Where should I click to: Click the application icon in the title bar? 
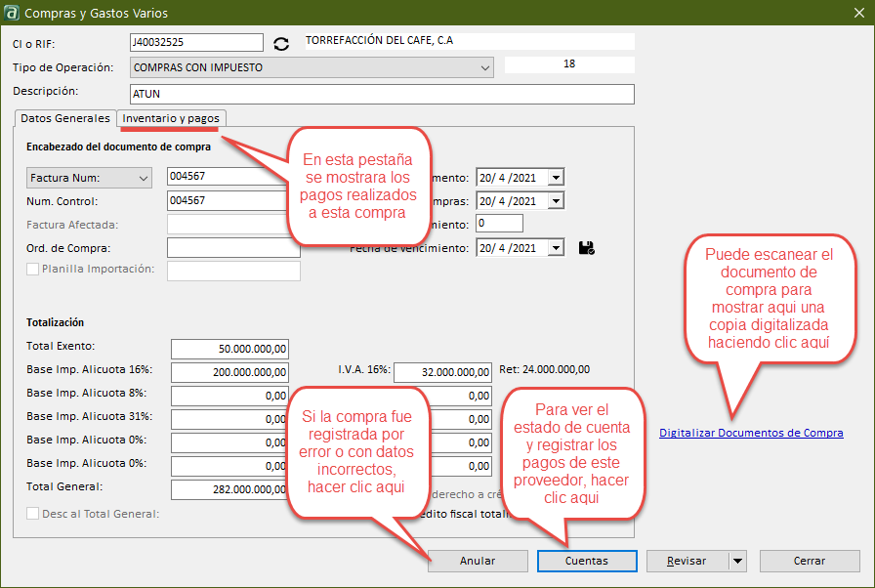(12, 13)
